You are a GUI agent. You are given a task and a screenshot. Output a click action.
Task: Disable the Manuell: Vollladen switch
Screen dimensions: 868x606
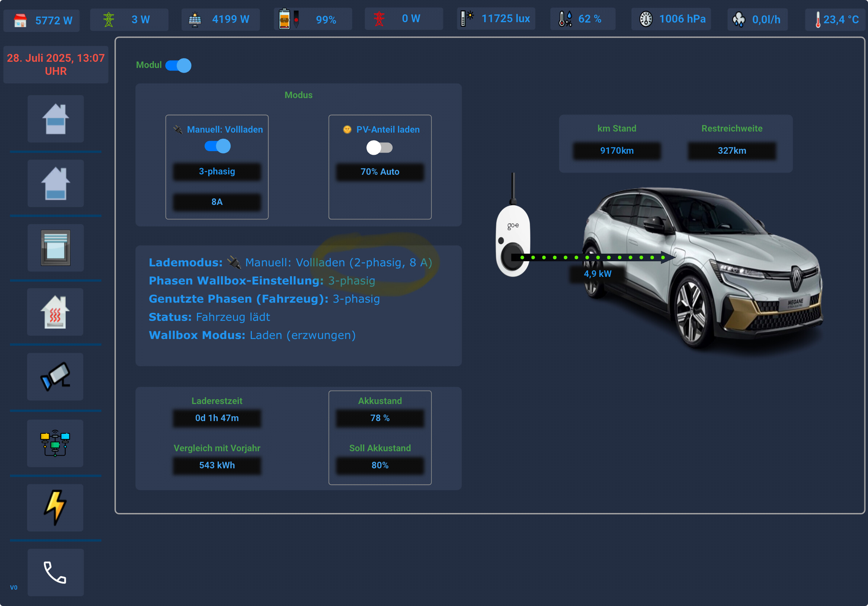point(217,146)
